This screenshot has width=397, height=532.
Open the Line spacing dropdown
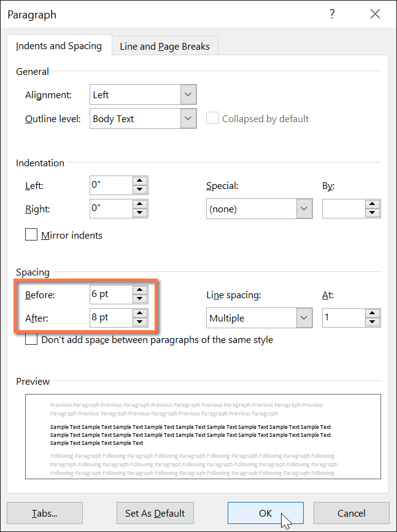[x=304, y=318]
